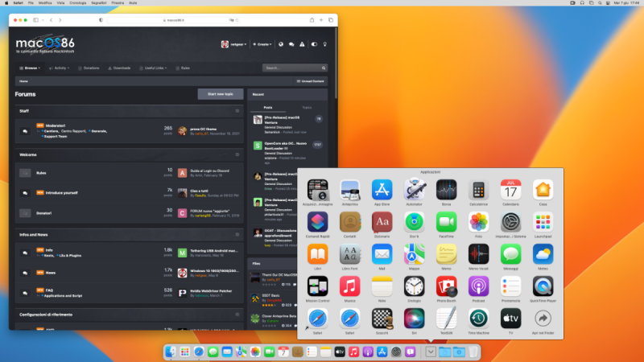Click the lightbulb icon in forum header
644x362 pixels.
point(325,44)
